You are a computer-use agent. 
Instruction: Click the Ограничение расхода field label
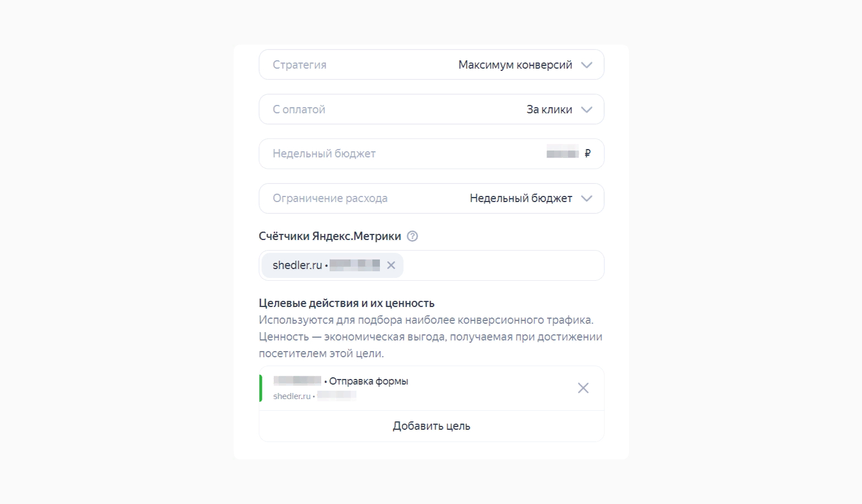coord(330,198)
